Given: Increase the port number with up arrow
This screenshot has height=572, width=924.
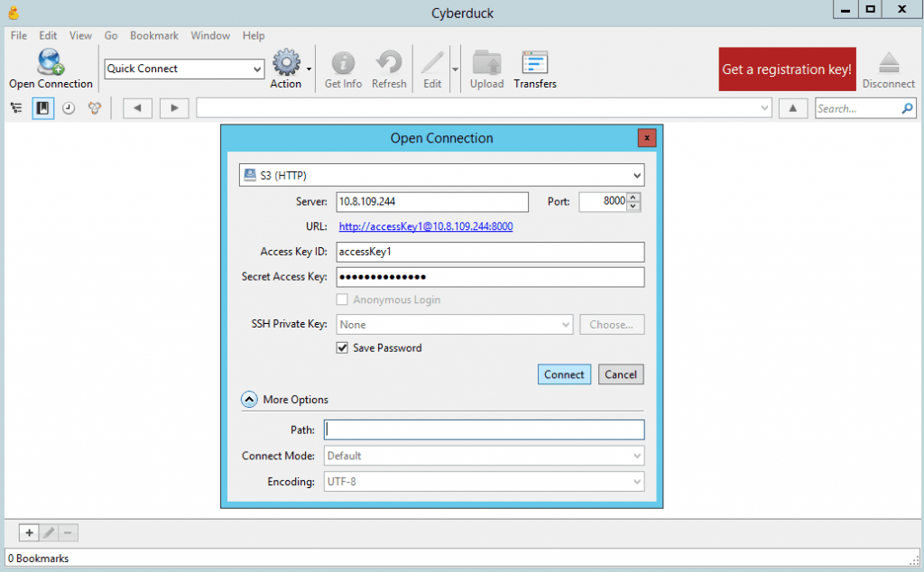Looking at the screenshot, I should tap(633, 198).
